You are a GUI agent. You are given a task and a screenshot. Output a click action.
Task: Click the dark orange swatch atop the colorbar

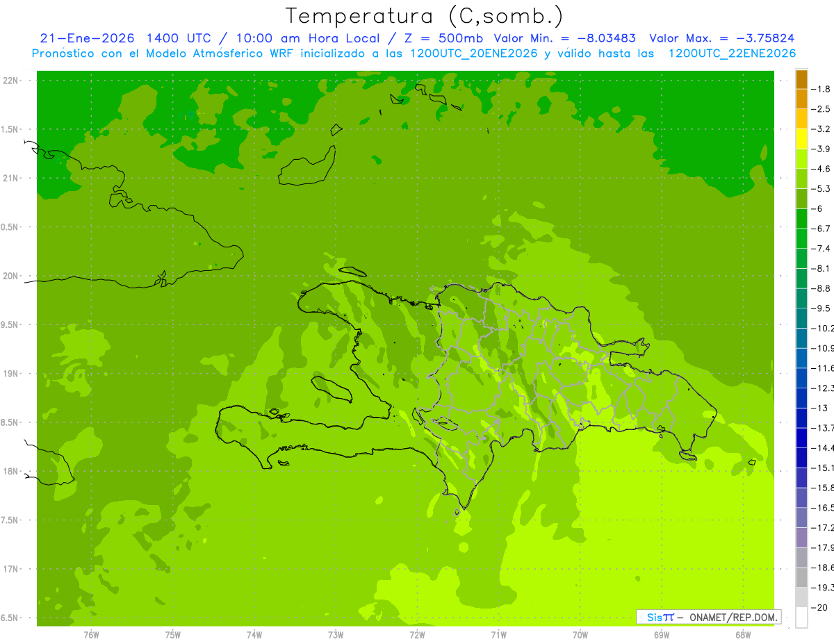pos(801,79)
